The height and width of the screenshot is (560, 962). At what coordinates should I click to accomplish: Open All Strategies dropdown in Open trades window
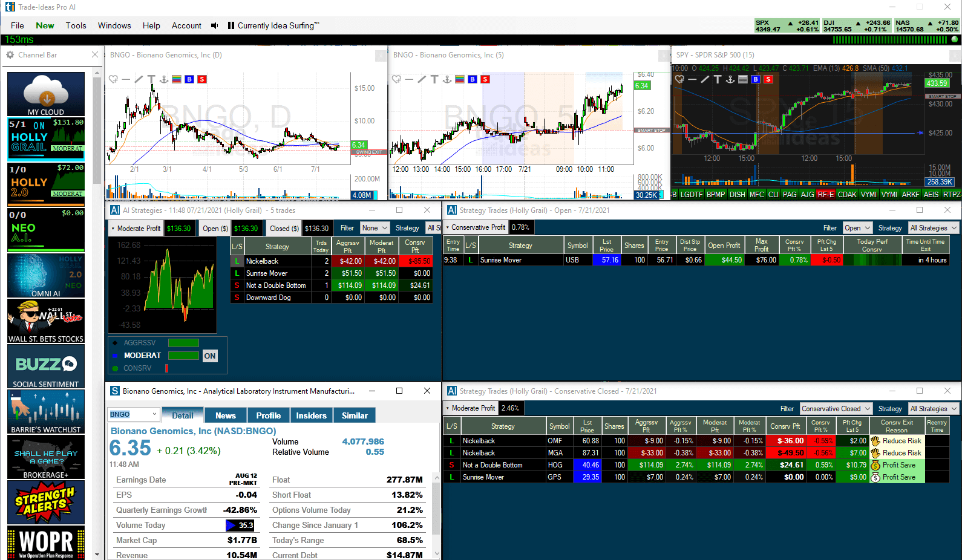point(934,228)
